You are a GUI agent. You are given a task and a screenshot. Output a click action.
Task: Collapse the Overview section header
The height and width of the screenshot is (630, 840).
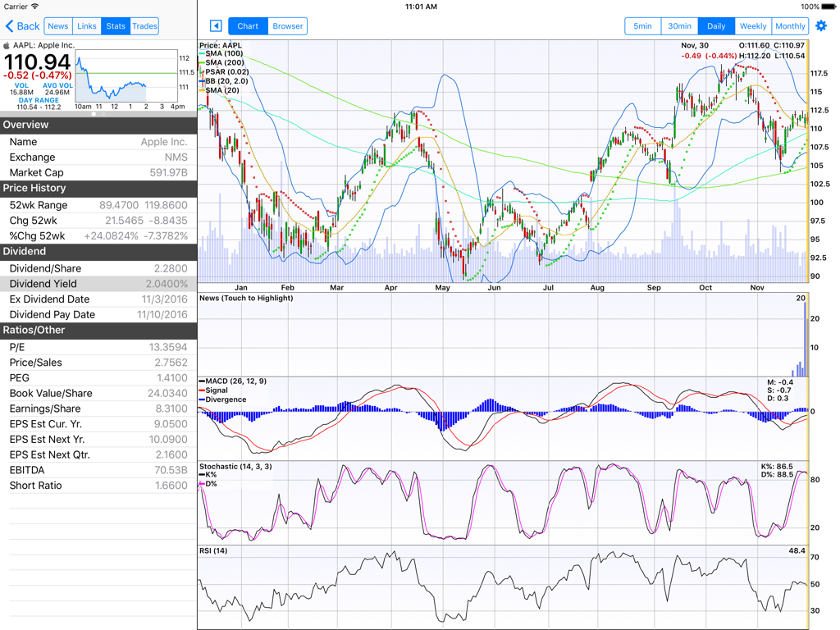point(98,125)
